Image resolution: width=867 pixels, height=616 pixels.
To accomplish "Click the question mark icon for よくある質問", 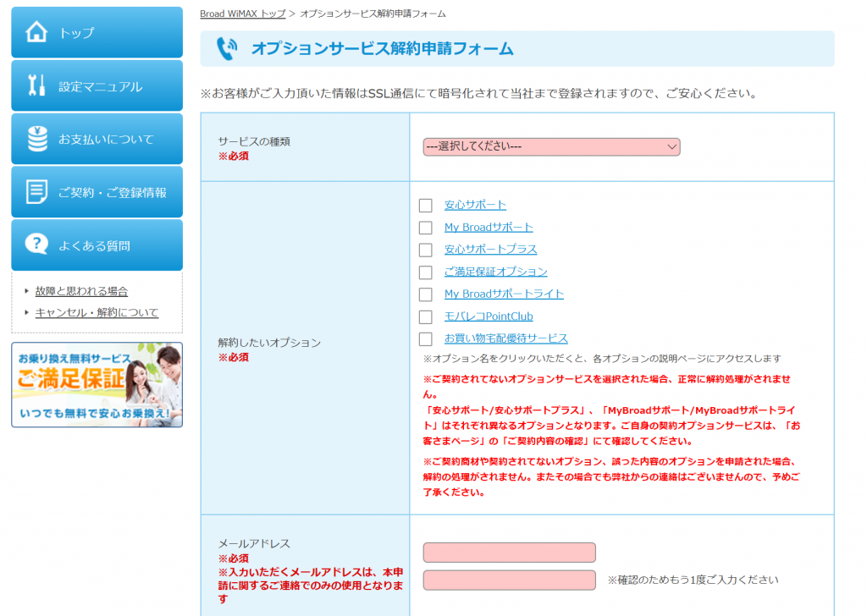I will point(36,244).
